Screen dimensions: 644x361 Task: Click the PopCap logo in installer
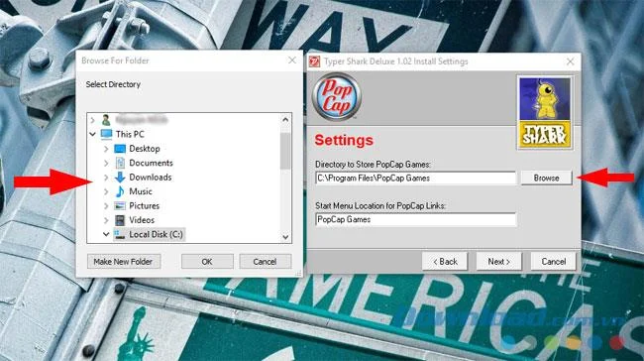[337, 96]
